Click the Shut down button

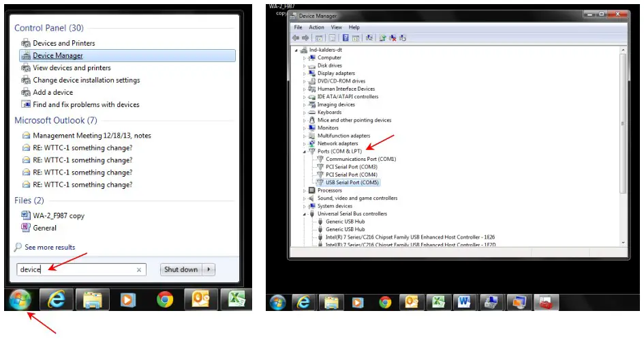point(181,269)
